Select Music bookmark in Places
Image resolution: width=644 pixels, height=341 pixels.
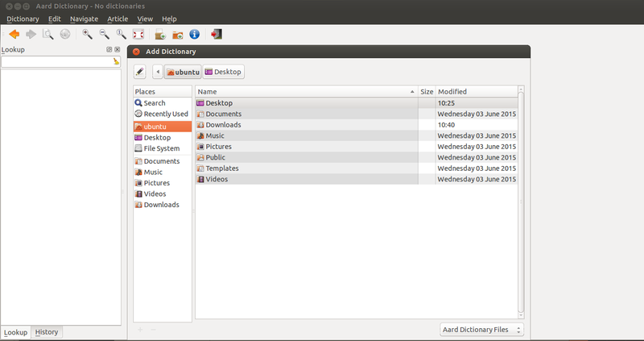(x=163, y=172)
